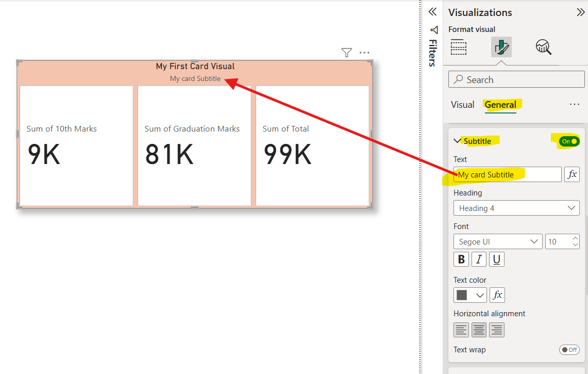Open the Visualizations pane more options menu
Viewport: 588px width, 374px height.
574,104
